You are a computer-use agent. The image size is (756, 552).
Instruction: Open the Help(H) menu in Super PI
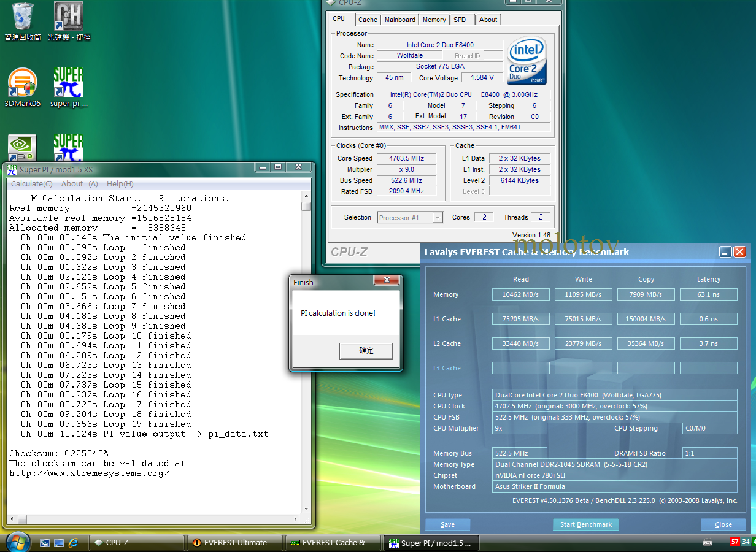(x=120, y=184)
